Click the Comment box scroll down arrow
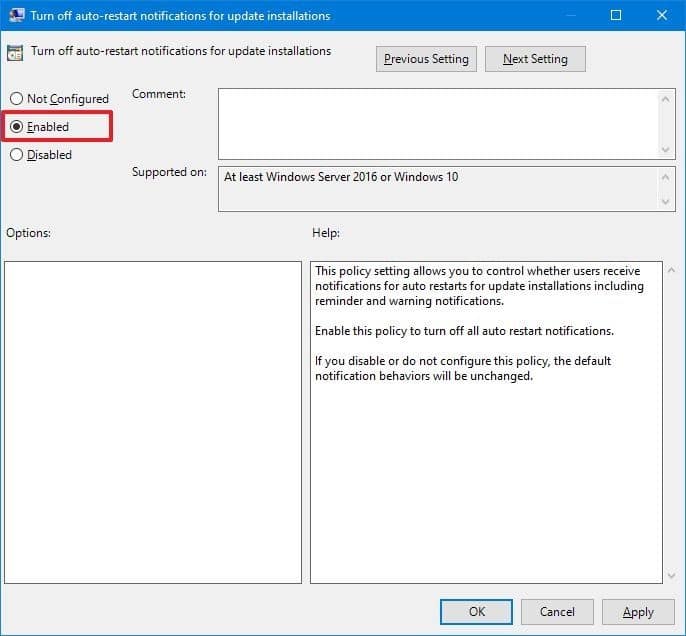The image size is (686, 636). 665,150
